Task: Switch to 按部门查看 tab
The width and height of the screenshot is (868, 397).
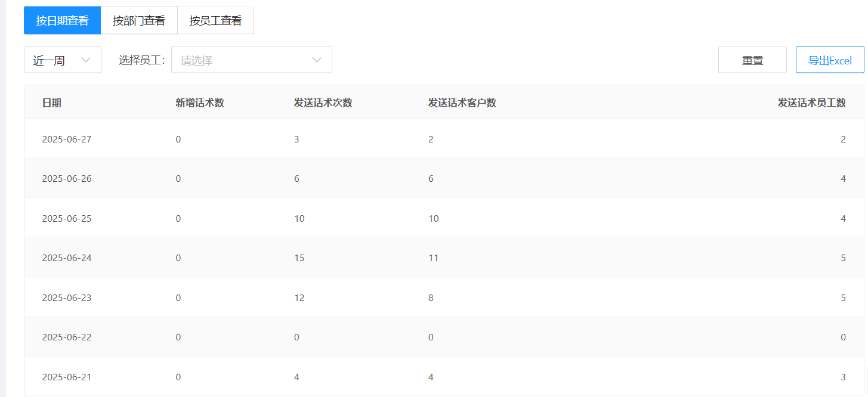Action: pos(139,20)
